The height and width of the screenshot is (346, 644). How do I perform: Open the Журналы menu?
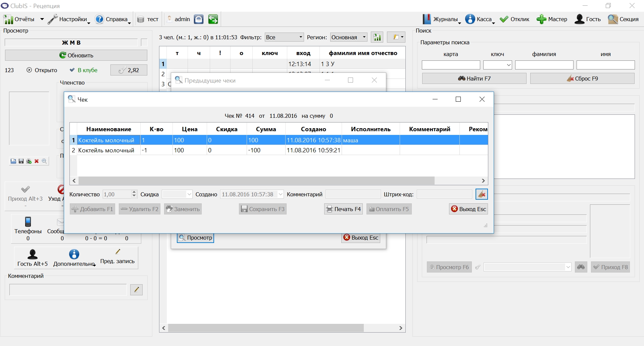441,19
